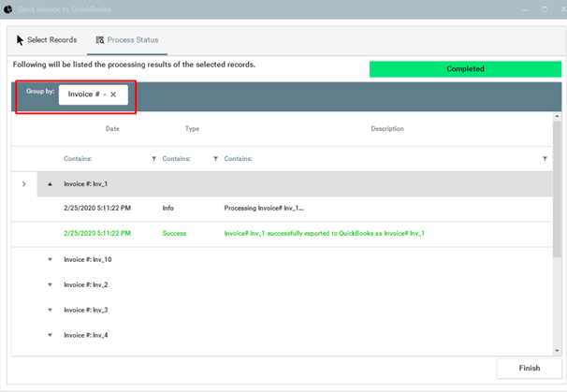This screenshot has width=567, height=392.
Task: Expand the Invoice #: Inv_10 group
Action: tap(50, 259)
